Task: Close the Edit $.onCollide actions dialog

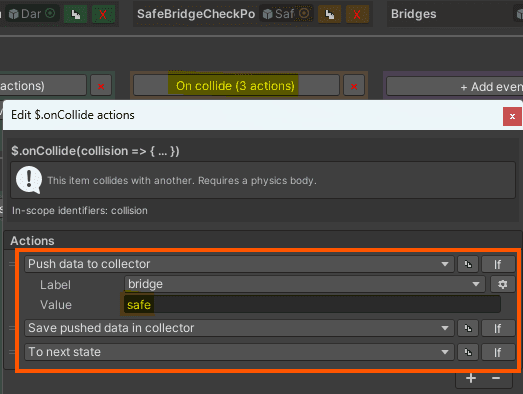Action: (x=512, y=116)
